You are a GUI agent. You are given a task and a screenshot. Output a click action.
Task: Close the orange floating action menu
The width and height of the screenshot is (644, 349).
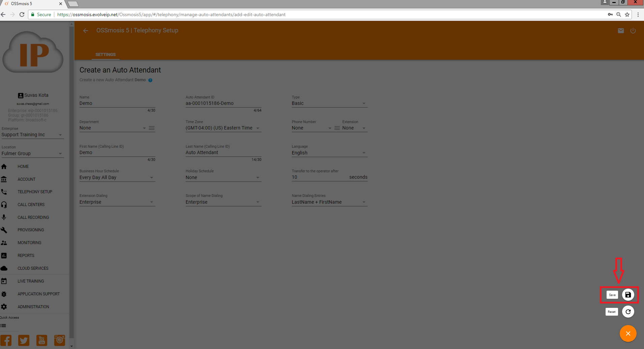point(628,333)
